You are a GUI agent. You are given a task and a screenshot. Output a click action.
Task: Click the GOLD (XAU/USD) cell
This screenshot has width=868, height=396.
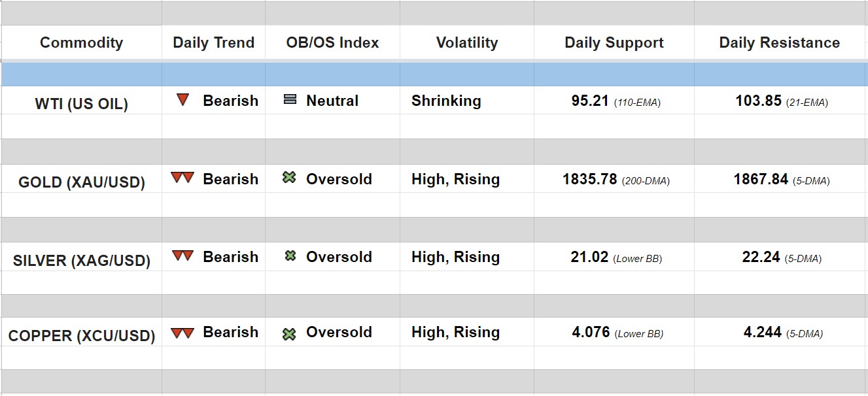[x=81, y=182]
